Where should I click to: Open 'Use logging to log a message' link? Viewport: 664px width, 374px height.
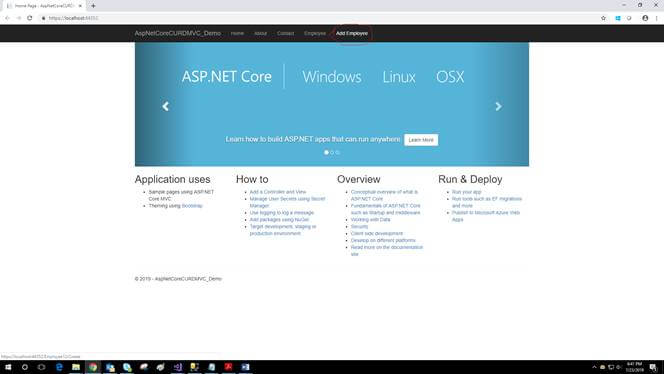(x=282, y=213)
